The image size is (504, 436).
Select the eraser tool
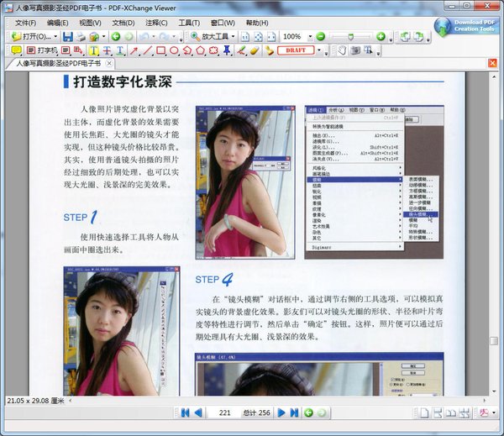(255, 50)
